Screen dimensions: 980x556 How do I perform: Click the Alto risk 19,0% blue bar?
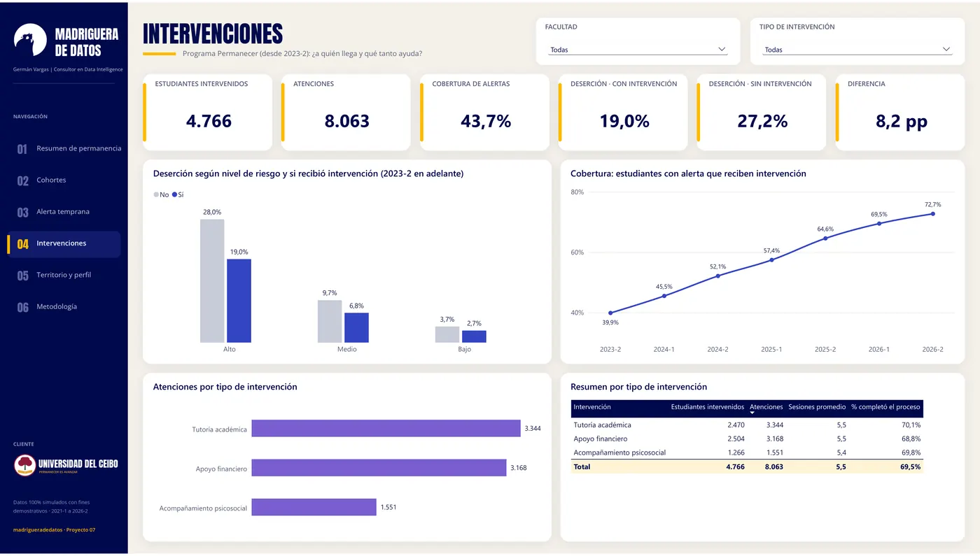[239, 301]
